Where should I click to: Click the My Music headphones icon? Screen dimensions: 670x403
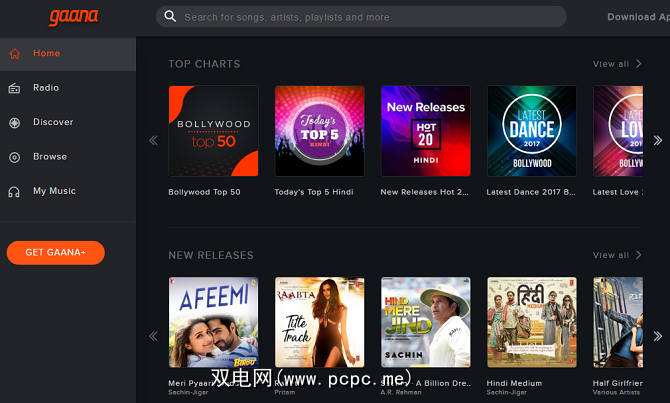point(14,192)
